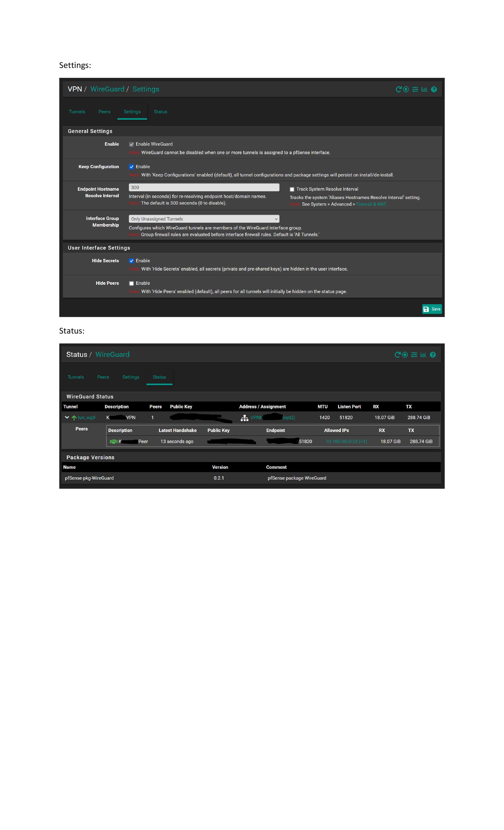Click Settings breadcrumb link in header

point(145,89)
